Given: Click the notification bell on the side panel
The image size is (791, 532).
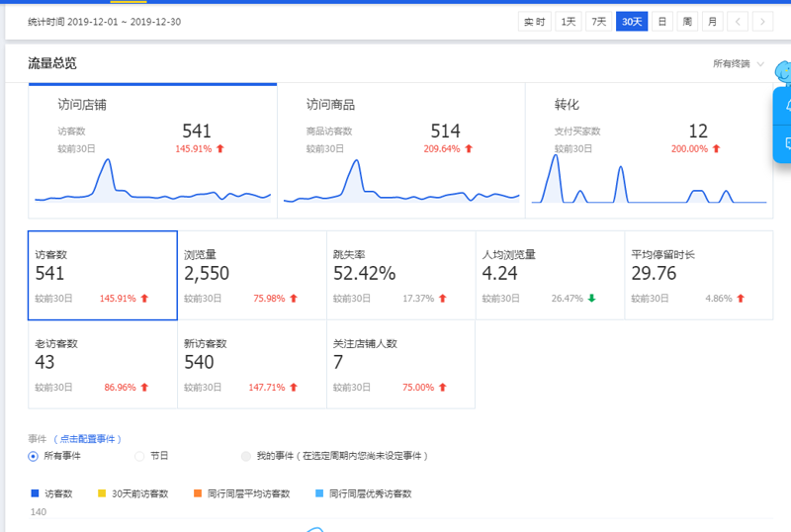Looking at the screenshot, I should coord(786,106).
